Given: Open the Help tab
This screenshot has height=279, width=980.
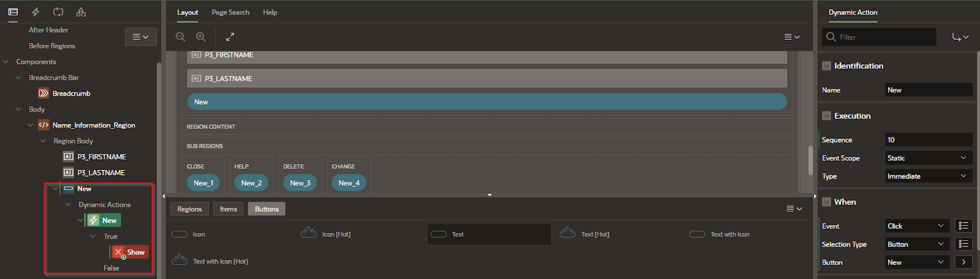Looking at the screenshot, I should coord(270,12).
